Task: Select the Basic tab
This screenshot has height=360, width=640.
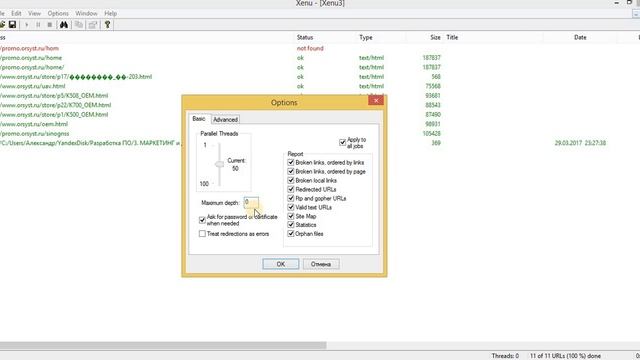Action: click(x=199, y=119)
